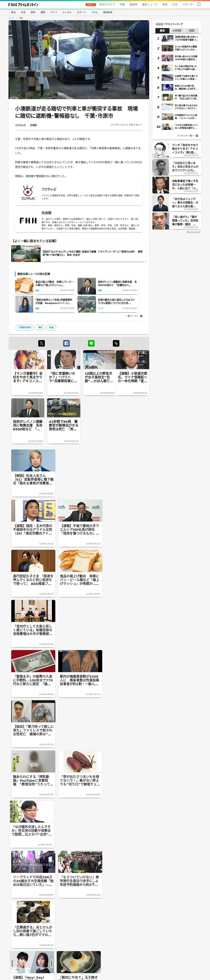Open sidebar 谷垣禎一 bicycle accident card
The height and width of the screenshot is (980, 210).
[x=177, y=185]
